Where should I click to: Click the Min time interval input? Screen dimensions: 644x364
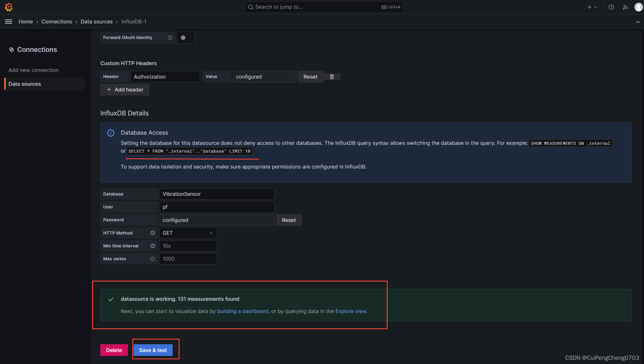188,246
